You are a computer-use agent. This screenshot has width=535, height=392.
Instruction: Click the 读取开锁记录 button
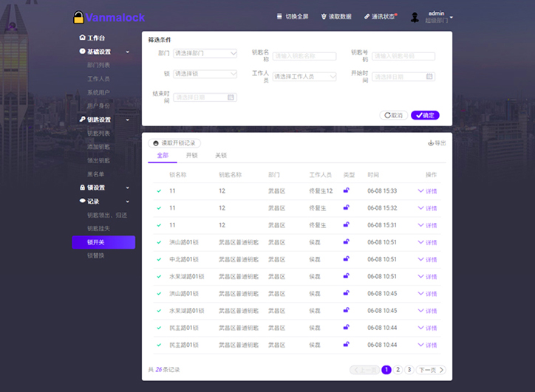click(174, 143)
